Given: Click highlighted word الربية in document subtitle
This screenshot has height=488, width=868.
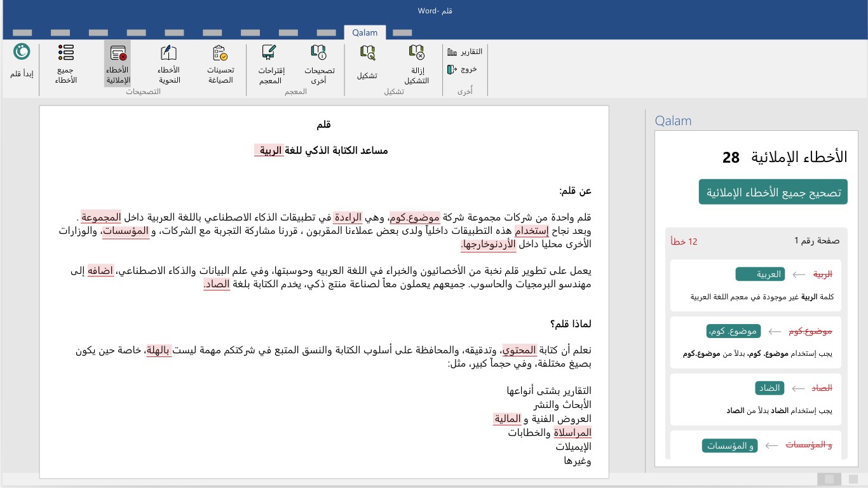Looking at the screenshot, I should [269, 151].
